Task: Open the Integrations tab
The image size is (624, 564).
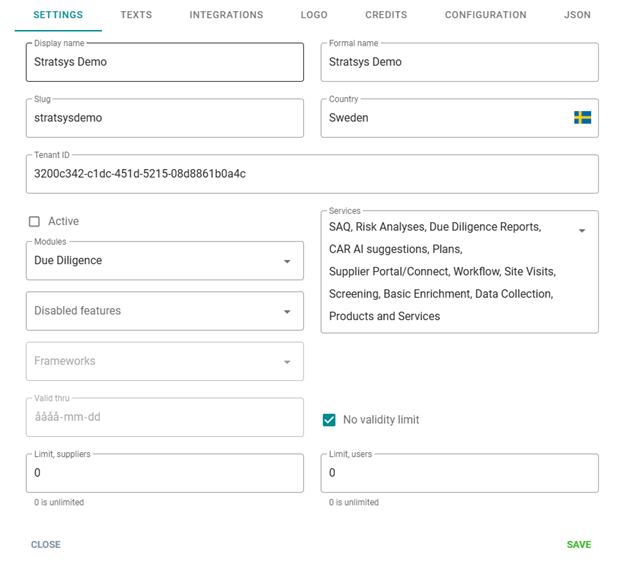Action: [226, 15]
